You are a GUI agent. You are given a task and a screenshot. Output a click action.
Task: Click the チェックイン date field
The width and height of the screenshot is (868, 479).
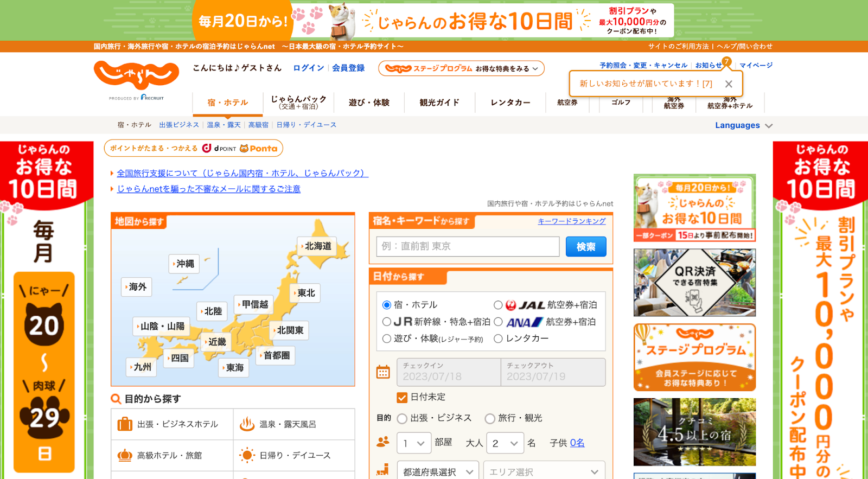pyautogui.click(x=449, y=372)
